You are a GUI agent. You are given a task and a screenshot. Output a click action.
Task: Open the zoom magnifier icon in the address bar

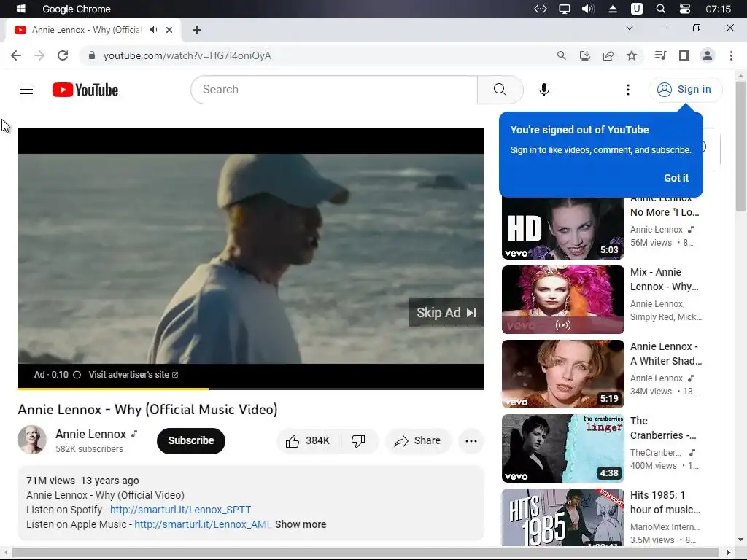[x=562, y=55]
